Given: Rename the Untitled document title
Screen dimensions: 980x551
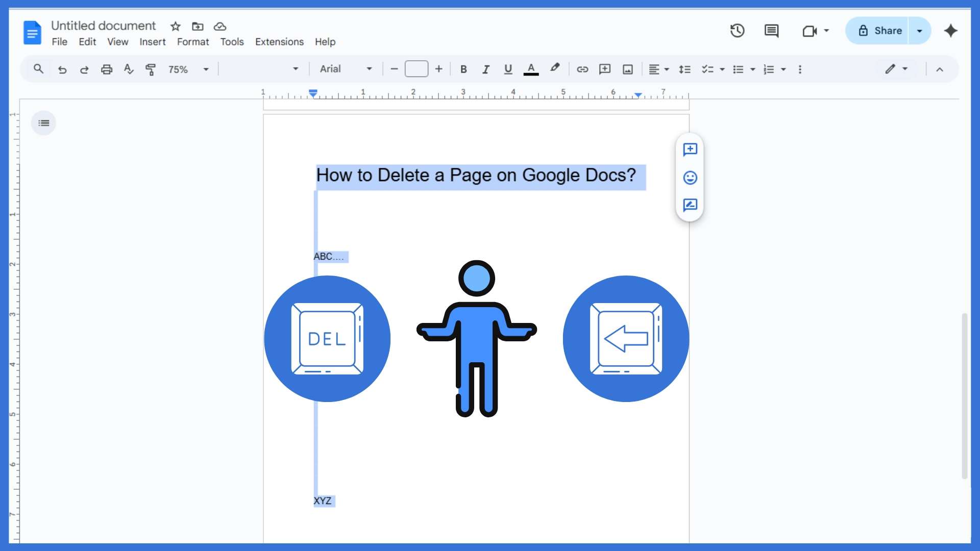Looking at the screenshot, I should pyautogui.click(x=104, y=26).
